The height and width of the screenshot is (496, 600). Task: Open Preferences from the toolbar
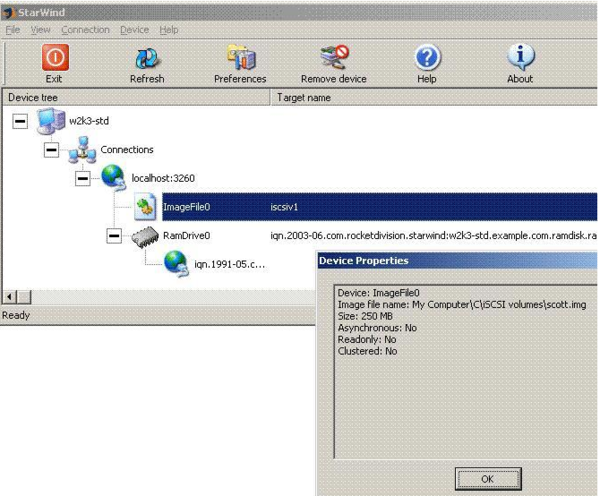tap(241, 57)
